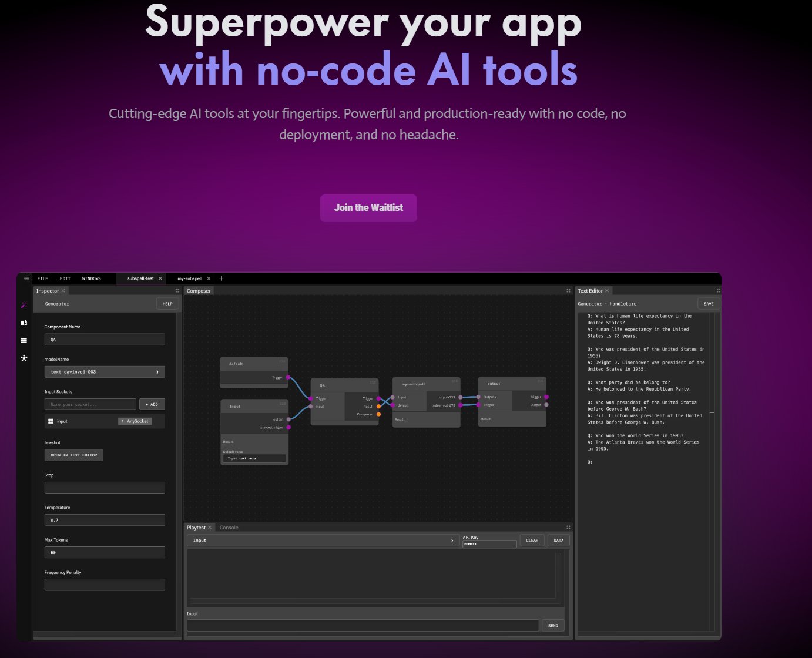Maximize the Composer panel
Image resolution: width=812 pixels, height=658 pixels.
click(568, 291)
